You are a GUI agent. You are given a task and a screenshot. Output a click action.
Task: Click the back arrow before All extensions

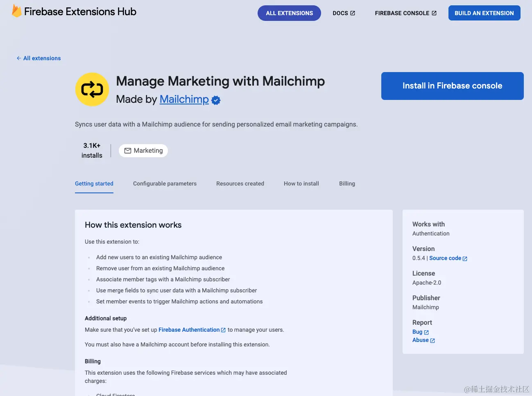(x=19, y=58)
